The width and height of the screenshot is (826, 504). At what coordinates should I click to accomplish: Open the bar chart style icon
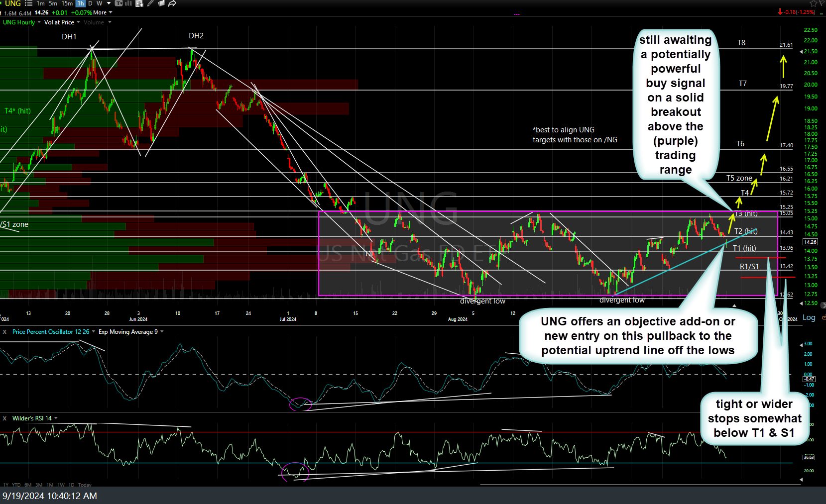click(128, 3)
